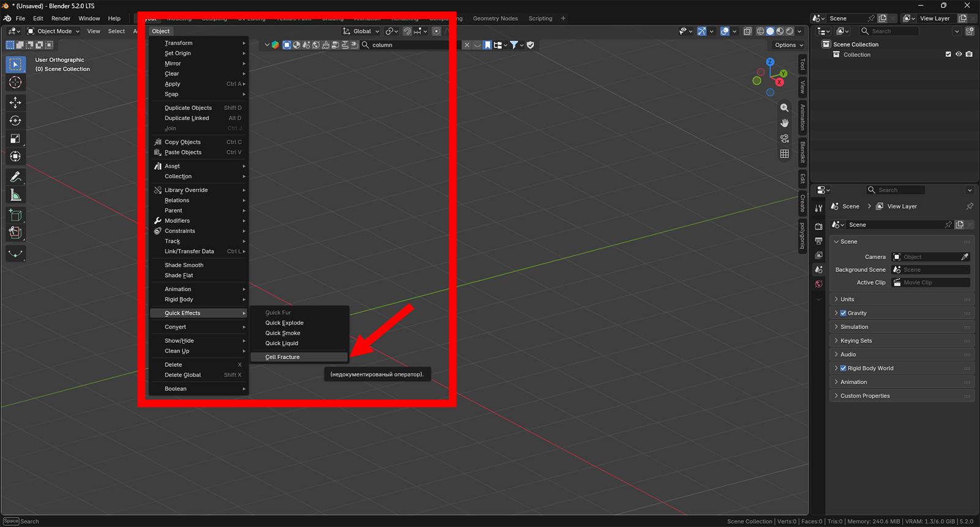Toggle camera view with the camera icon
The width and height of the screenshot is (980, 527).
(785, 138)
